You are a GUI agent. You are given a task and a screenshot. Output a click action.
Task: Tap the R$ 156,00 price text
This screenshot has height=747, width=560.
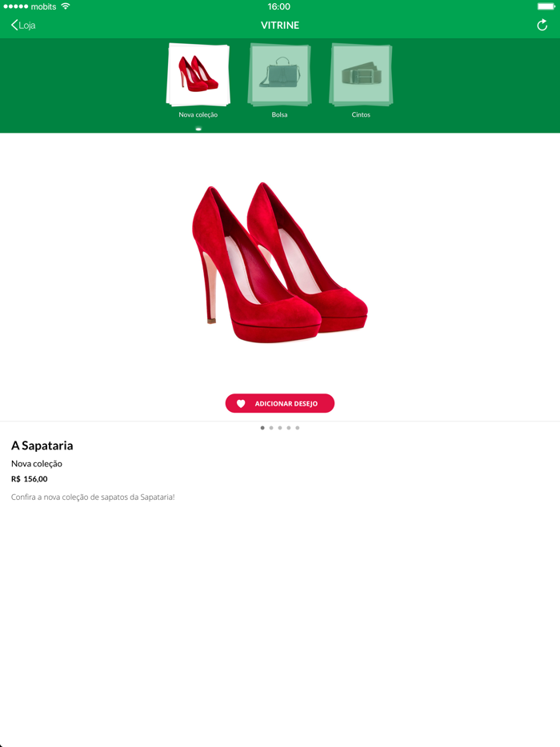point(29,479)
